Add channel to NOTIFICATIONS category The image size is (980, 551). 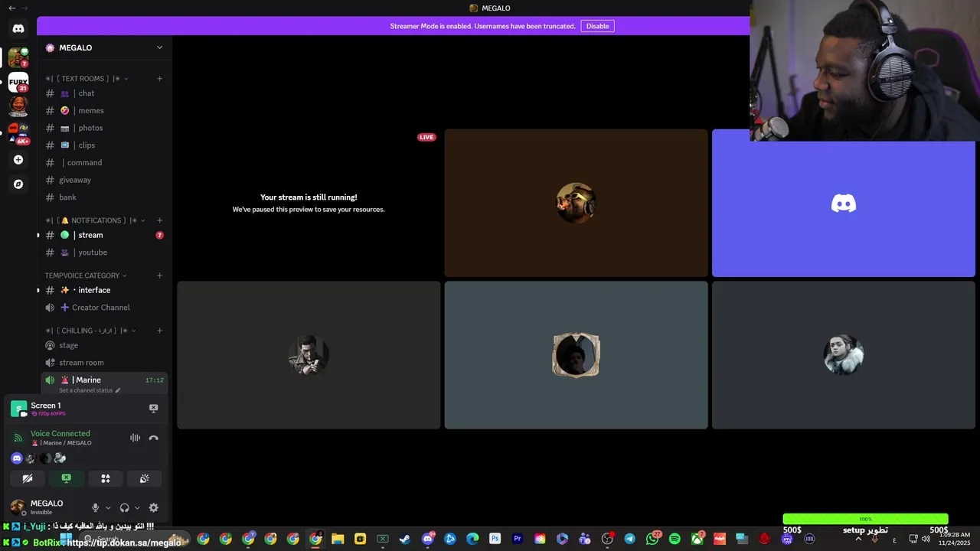point(159,220)
